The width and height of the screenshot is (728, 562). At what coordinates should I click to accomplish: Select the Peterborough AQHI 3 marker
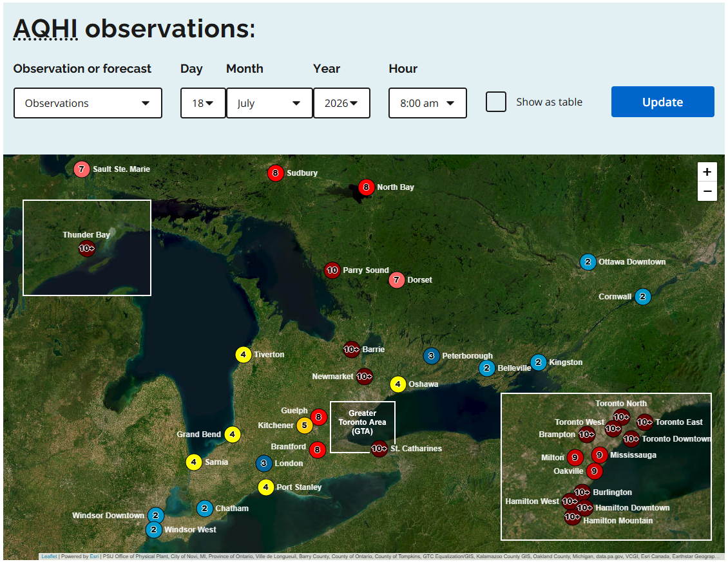431,356
